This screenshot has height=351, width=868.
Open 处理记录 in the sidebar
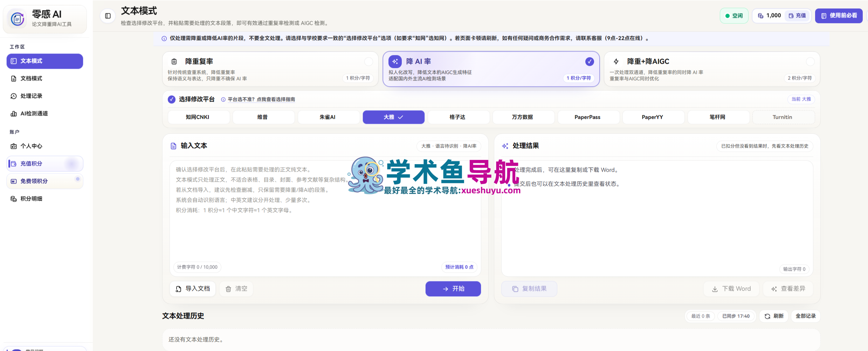45,96
